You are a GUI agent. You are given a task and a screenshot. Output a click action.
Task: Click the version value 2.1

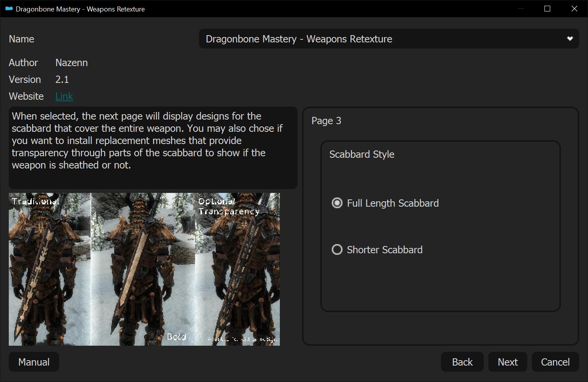point(62,79)
